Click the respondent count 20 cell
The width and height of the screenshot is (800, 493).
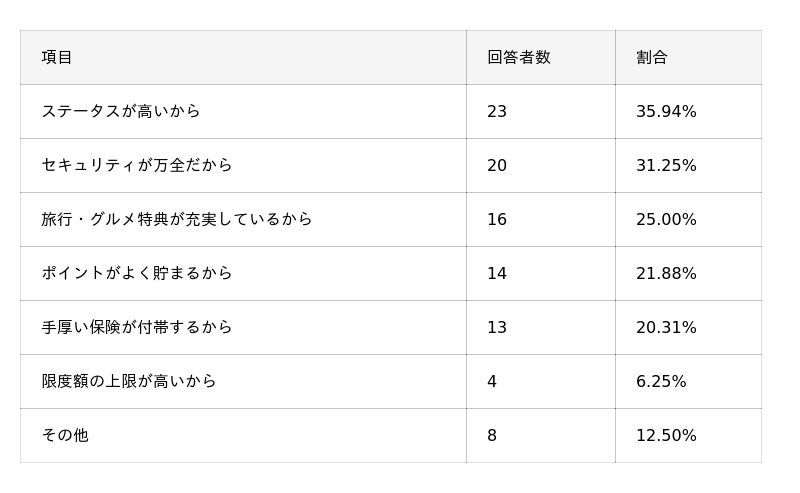coord(497,165)
